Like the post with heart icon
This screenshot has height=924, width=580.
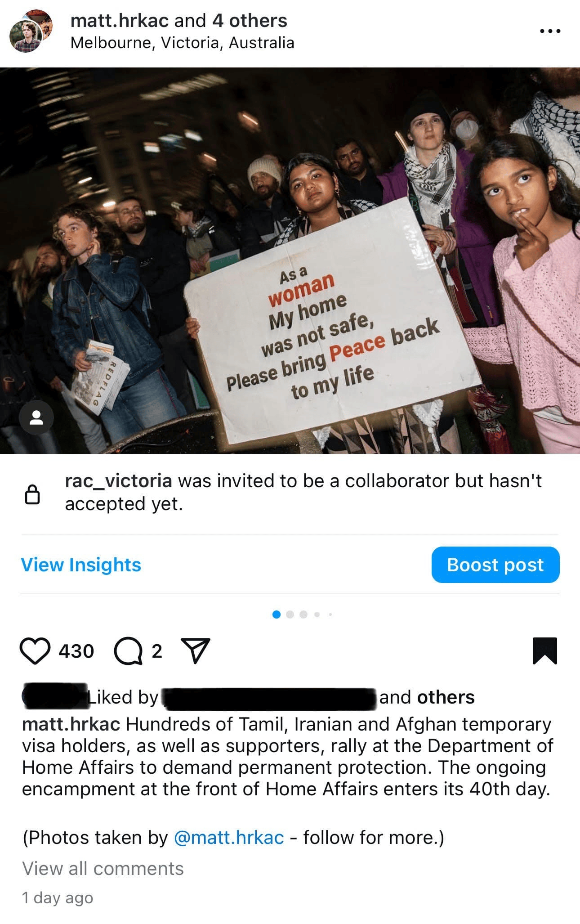(x=35, y=651)
